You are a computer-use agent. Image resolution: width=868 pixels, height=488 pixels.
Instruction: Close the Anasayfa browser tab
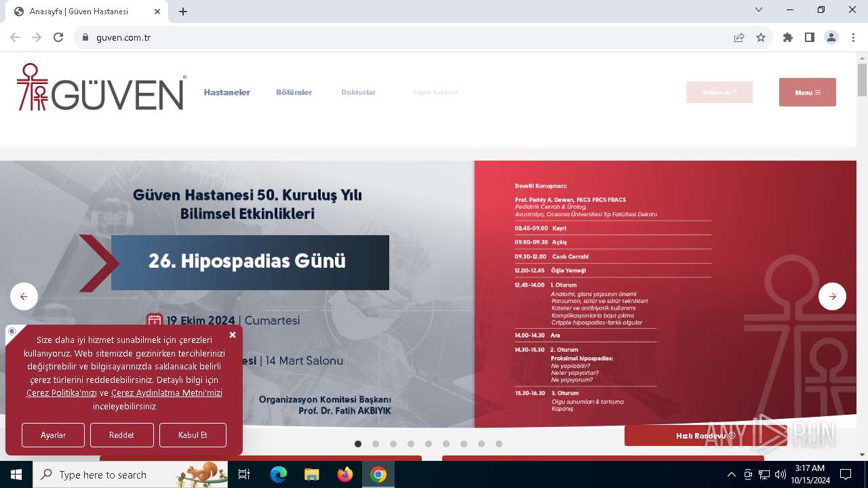click(157, 12)
